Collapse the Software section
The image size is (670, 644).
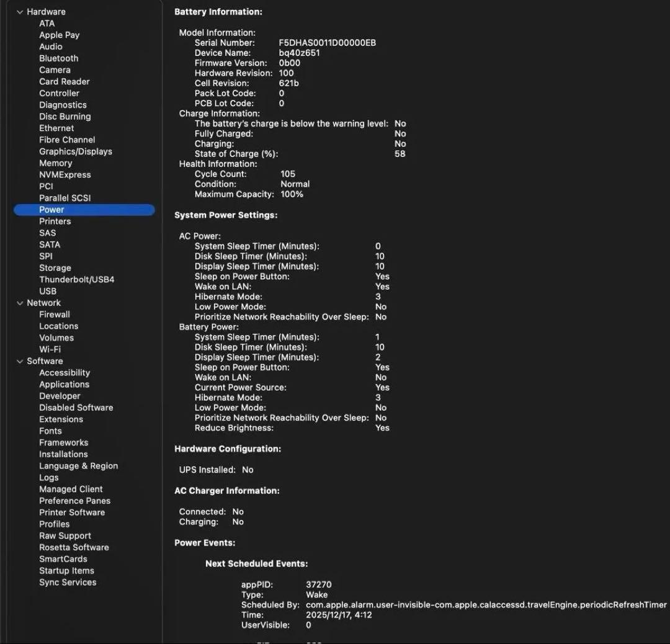click(x=19, y=360)
